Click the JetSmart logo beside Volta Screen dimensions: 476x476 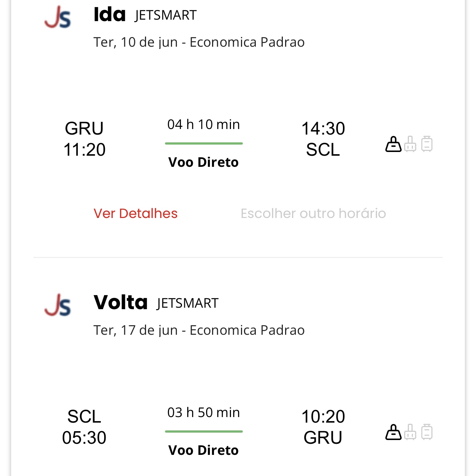pyautogui.click(x=58, y=305)
